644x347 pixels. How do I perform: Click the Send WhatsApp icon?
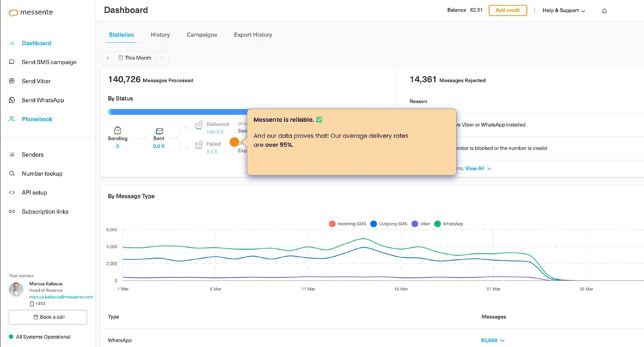pos(12,100)
